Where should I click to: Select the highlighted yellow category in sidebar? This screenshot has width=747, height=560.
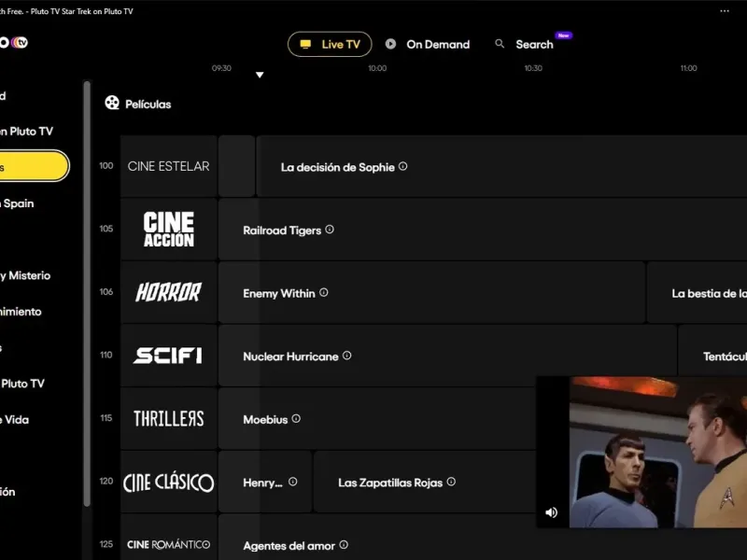(x=35, y=166)
